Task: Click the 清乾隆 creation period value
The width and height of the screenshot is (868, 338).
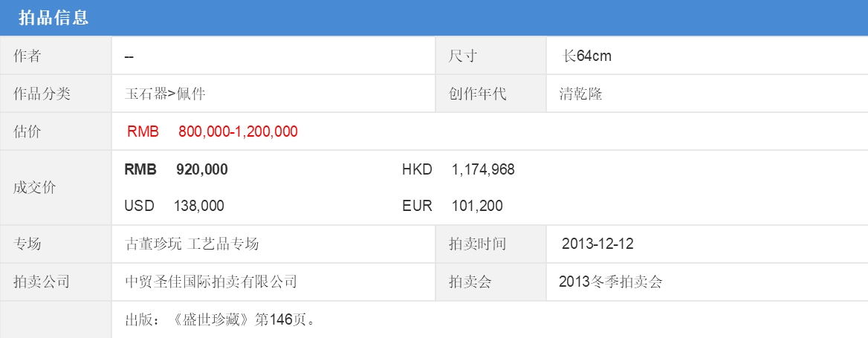Action: tap(580, 94)
